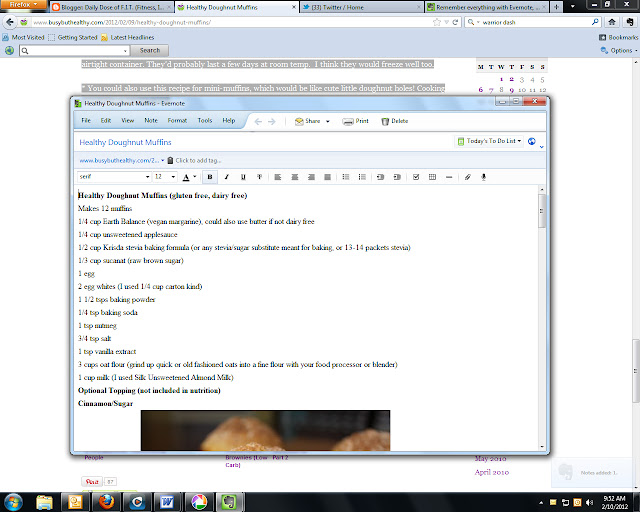Open the busybuthealthy source URL link
This screenshot has width=640, height=512.
coord(119,160)
